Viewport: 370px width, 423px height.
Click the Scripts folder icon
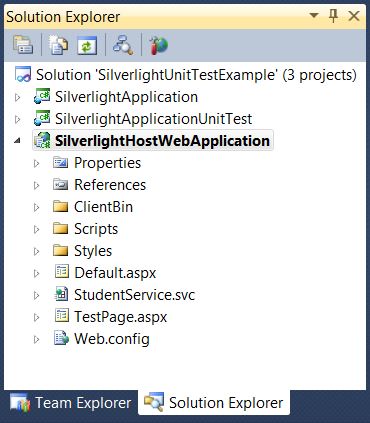[61, 229]
